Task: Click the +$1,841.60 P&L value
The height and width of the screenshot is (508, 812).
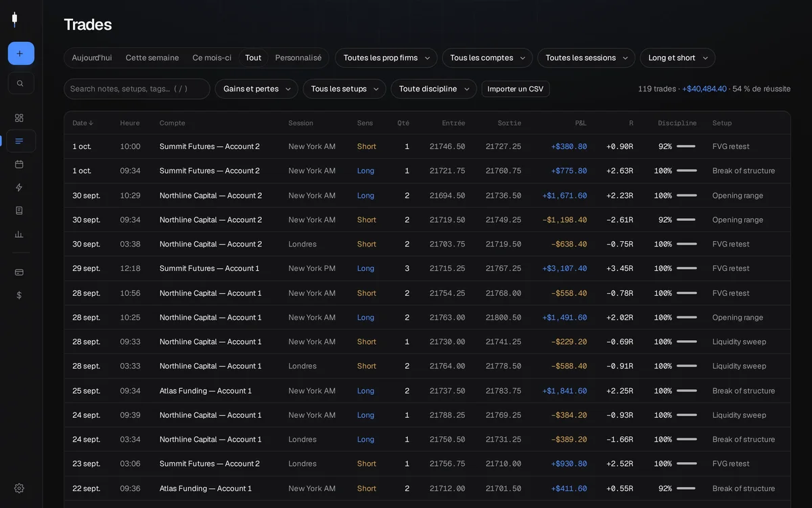Action: pos(564,391)
